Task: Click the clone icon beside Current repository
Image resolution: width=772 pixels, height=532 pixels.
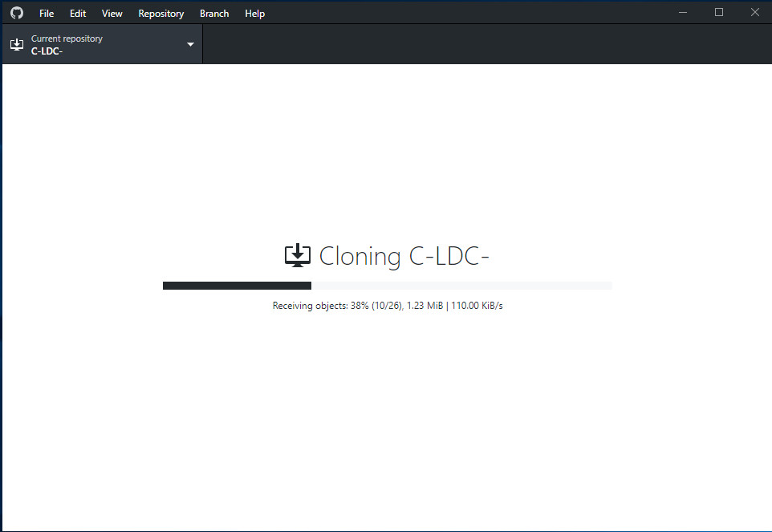Action: [x=17, y=44]
